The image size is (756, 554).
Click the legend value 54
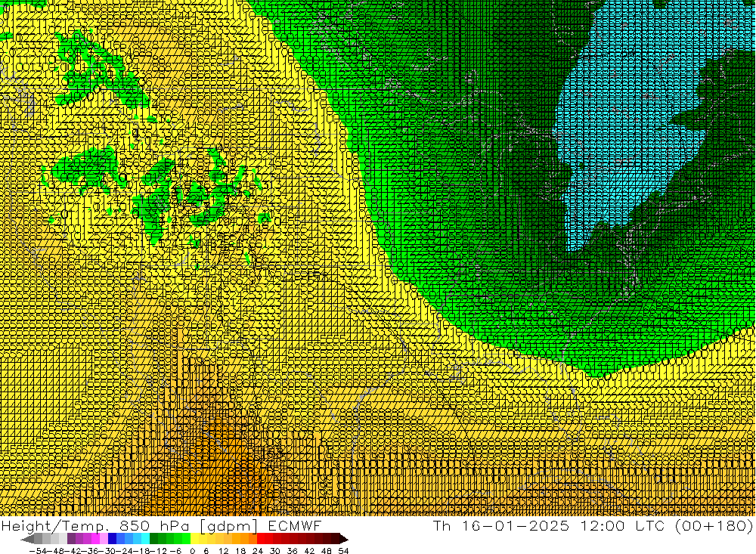click(343, 551)
